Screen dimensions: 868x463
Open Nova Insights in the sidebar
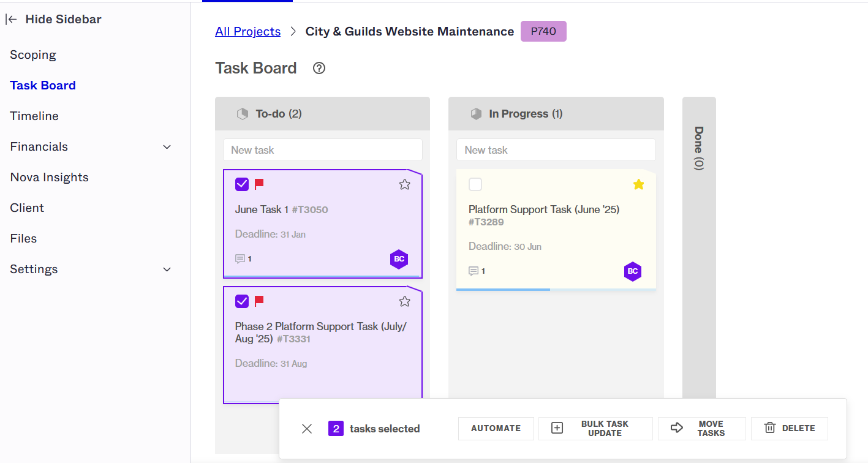tap(49, 178)
